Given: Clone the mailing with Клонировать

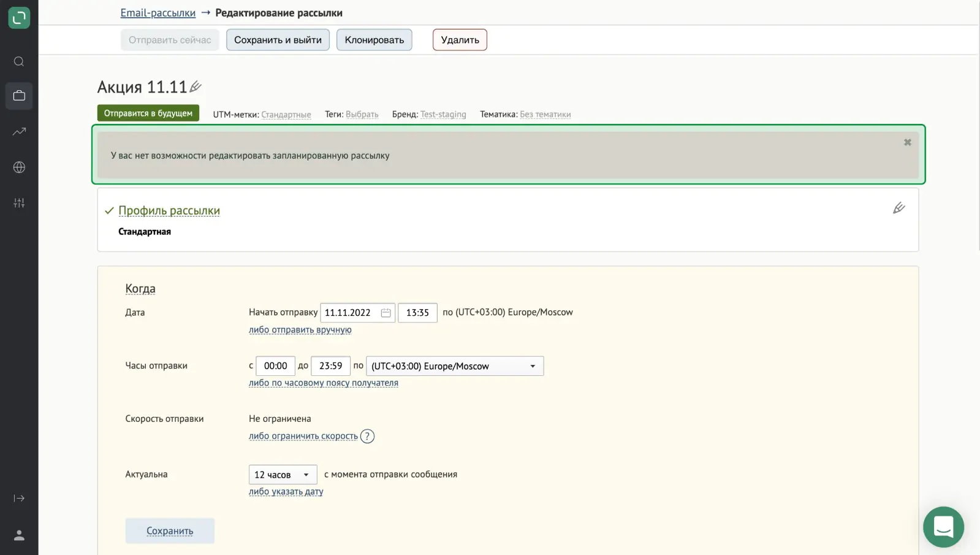Looking at the screenshot, I should (374, 40).
